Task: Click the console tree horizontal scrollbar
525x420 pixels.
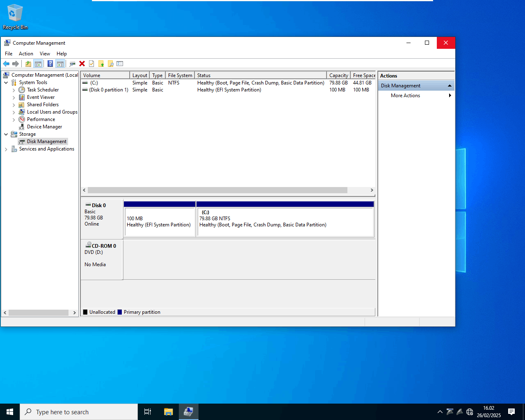Action: (x=39, y=313)
